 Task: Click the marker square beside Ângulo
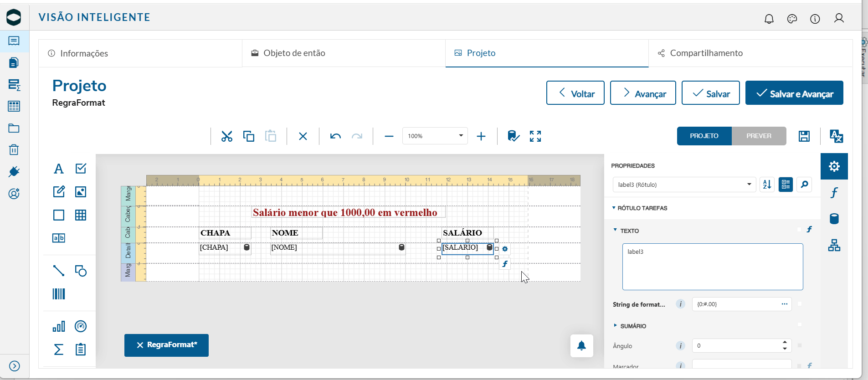pyautogui.click(x=800, y=345)
